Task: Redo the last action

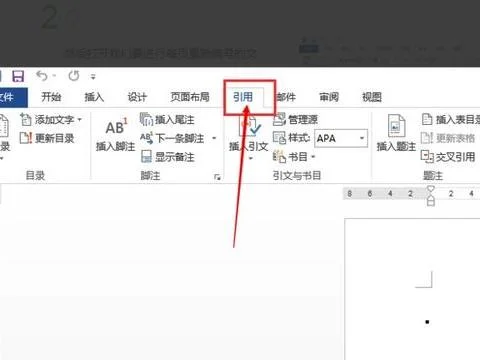Action: [x=74, y=76]
